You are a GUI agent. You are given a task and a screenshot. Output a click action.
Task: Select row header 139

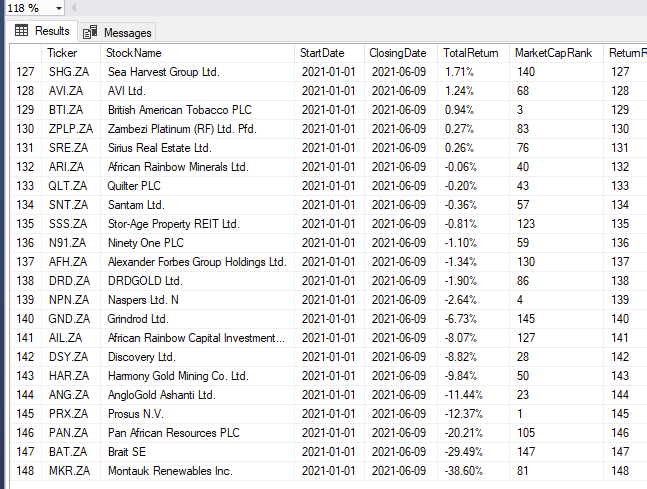[x=26, y=300]
